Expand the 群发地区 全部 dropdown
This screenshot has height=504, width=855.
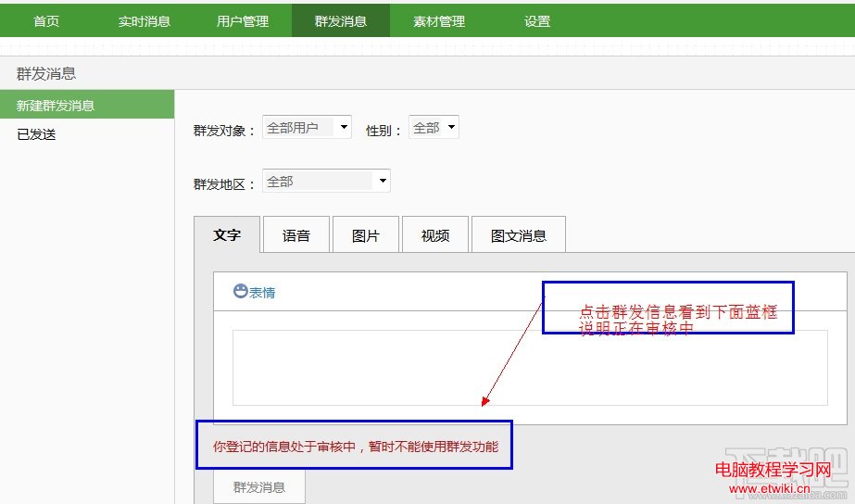pos(327,181)
